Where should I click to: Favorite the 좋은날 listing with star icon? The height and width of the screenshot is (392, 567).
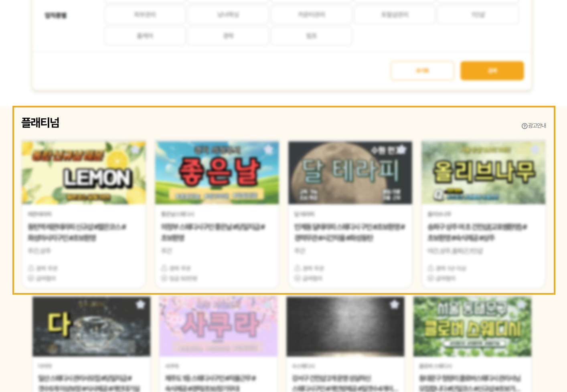tap(268, 150)
